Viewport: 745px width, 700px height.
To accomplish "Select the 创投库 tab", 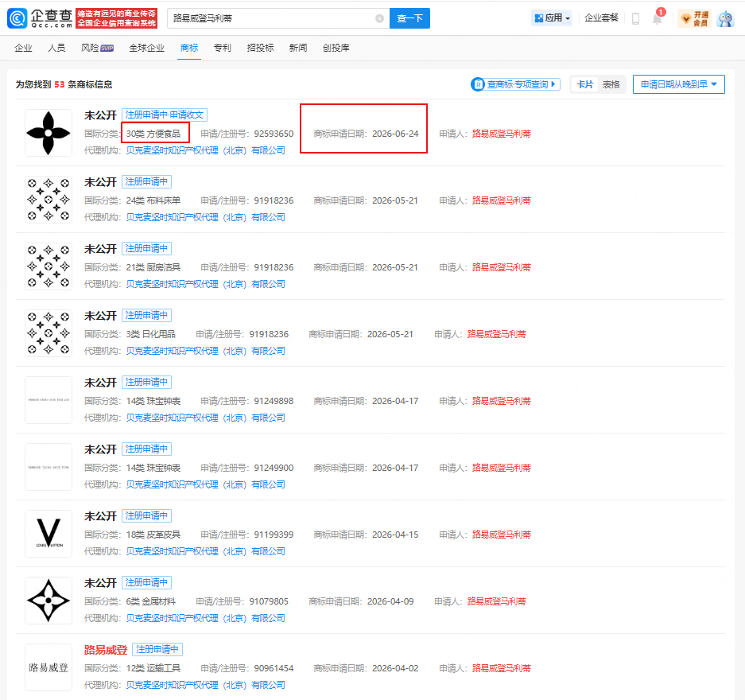I will point(336,48).
